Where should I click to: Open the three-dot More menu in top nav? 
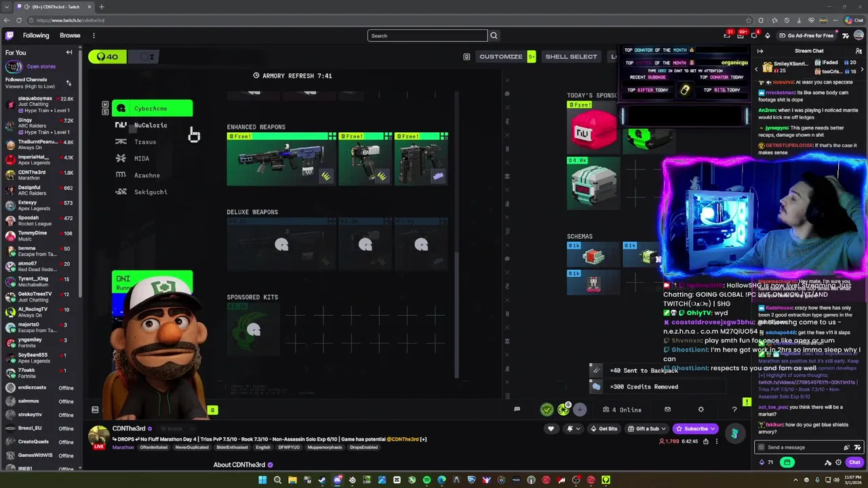[94, 35]
